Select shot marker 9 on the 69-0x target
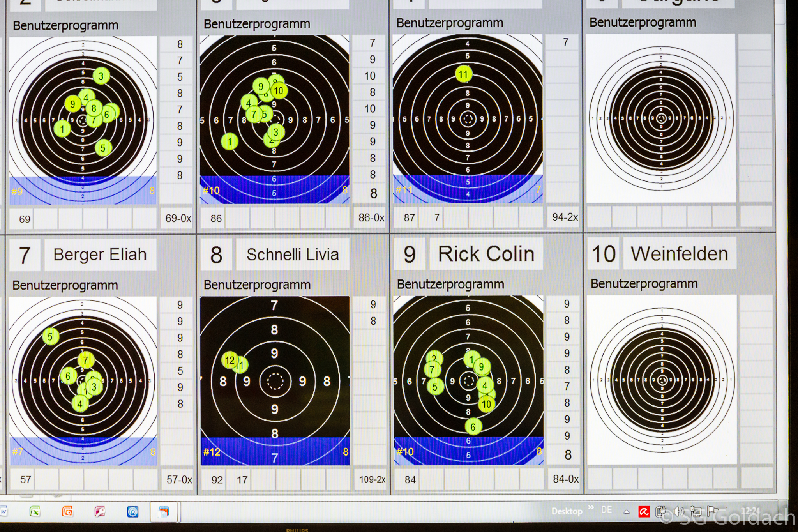This screenshot has width=798, height=532. coord(73,104)
